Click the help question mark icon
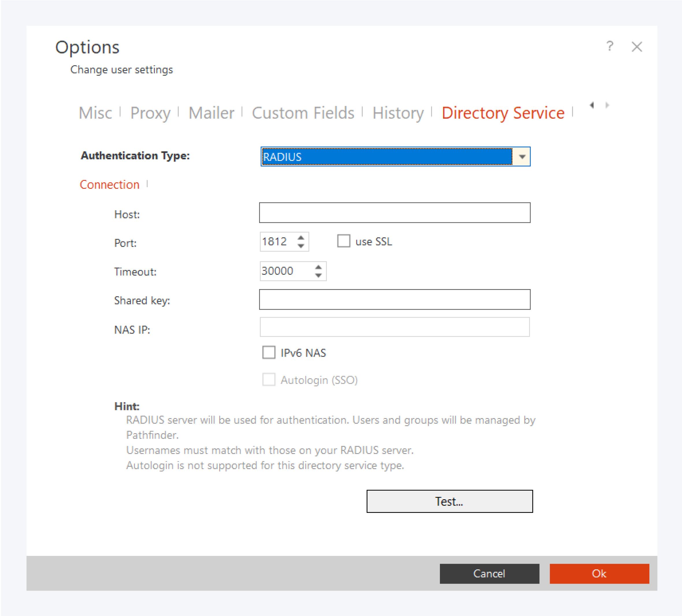 pyautogui.click(x=609, y=46)
